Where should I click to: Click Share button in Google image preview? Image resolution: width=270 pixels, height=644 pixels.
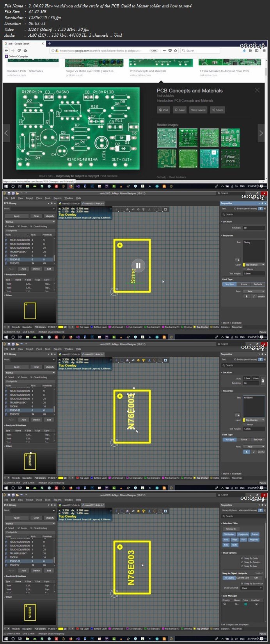pyautogui.click(x=218, y=110)
